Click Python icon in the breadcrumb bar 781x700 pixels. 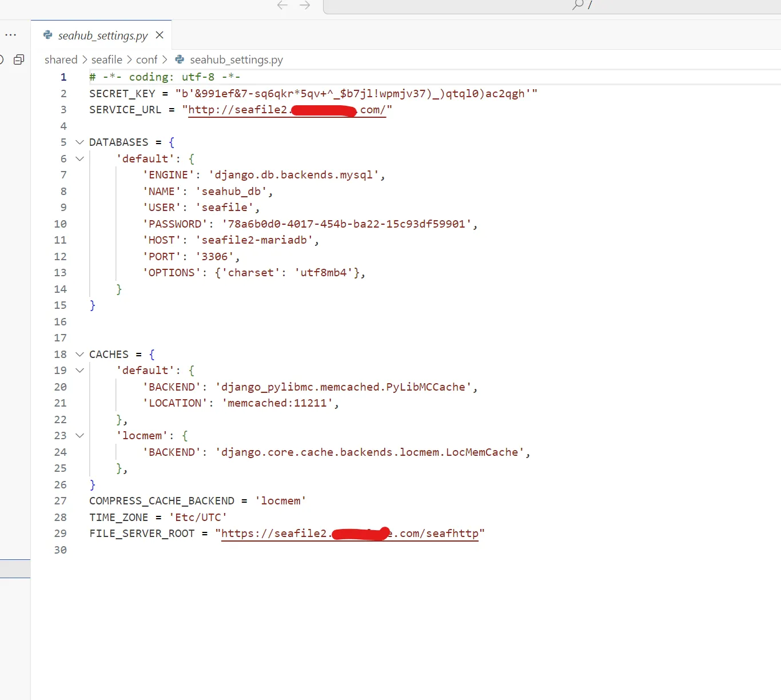[180, 59]
